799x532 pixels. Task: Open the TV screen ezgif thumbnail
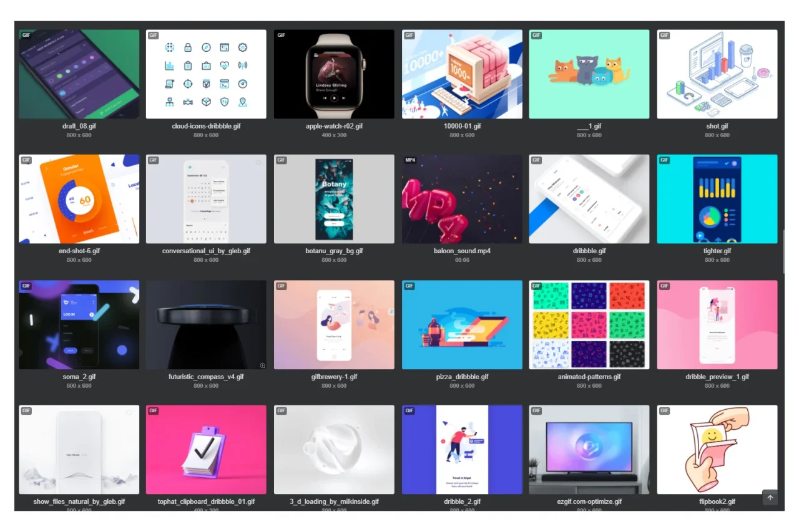coord(589,450)
